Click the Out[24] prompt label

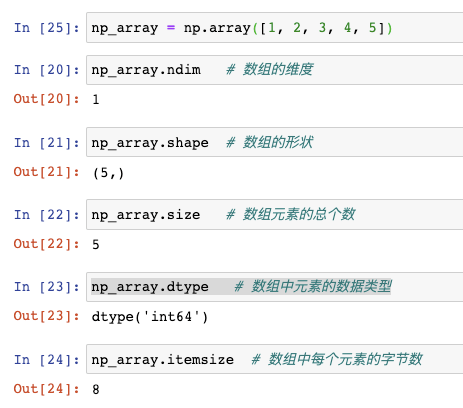pyautogui.click(x=47, y=389)
